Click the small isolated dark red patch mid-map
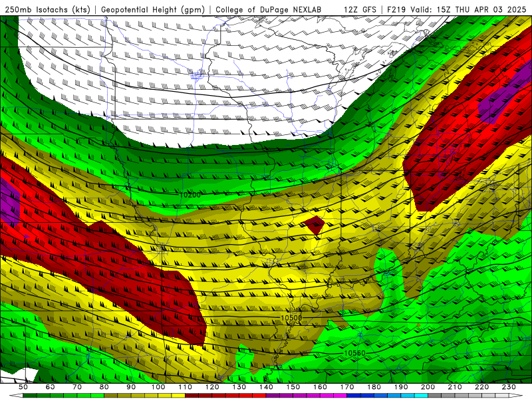Screen dimensions: 532x399 tap(315, 225)
